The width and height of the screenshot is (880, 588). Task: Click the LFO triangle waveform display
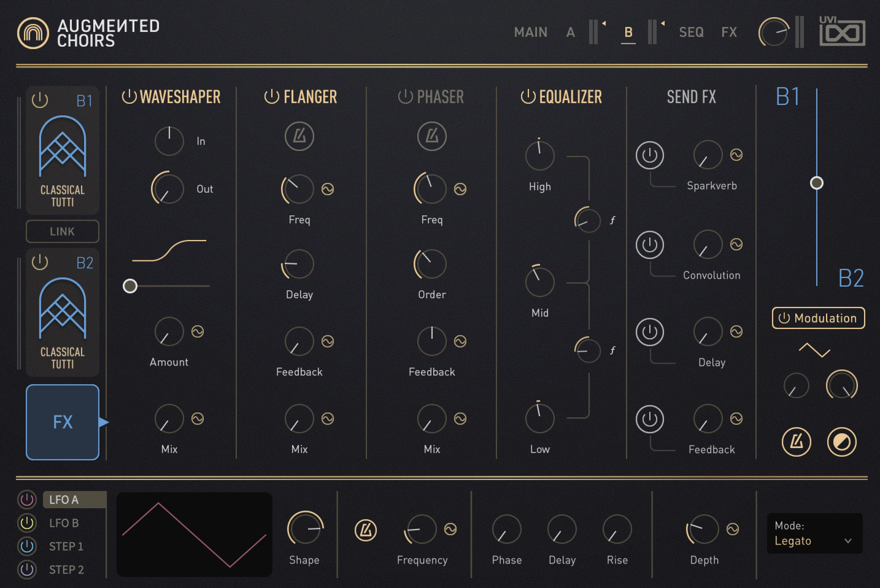tap(194, 534)
